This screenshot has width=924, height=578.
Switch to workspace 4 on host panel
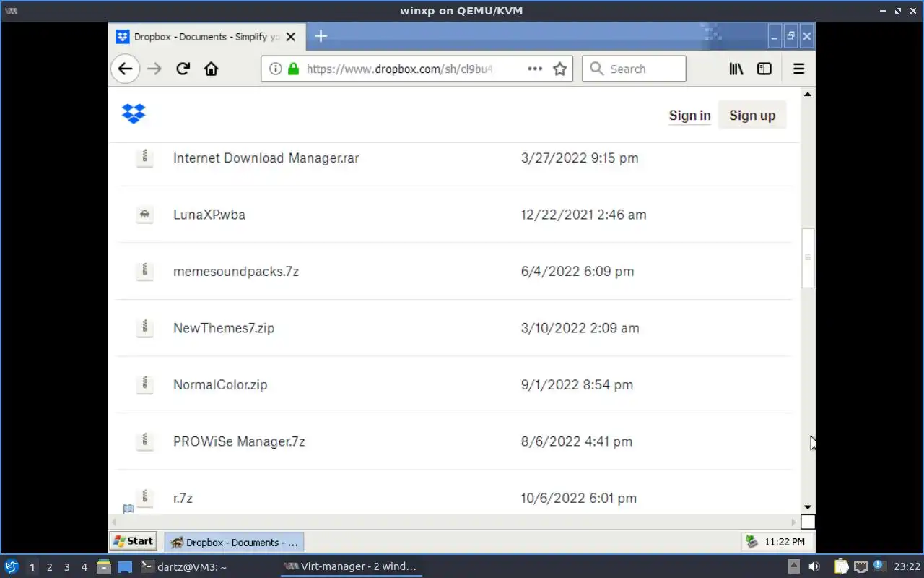pos(84,567)
